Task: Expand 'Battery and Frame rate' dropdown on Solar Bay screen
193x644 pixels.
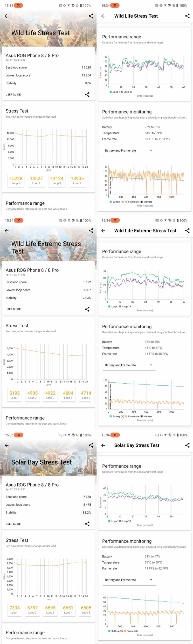Action: tap(129, 580)
